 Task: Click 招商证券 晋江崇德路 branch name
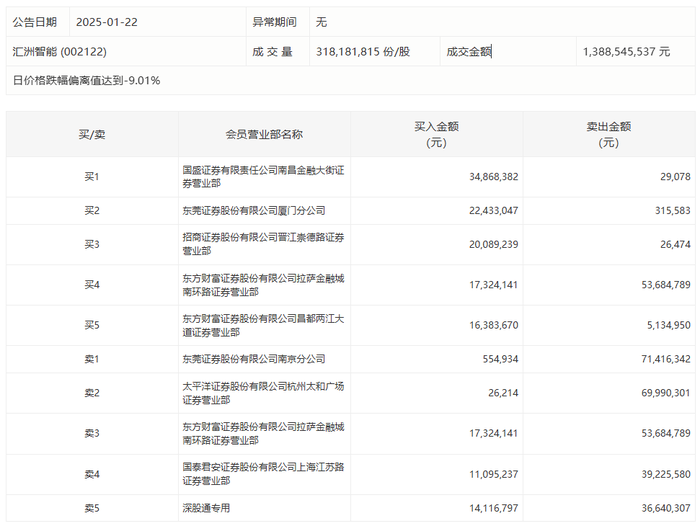click(x=263, y=244)
